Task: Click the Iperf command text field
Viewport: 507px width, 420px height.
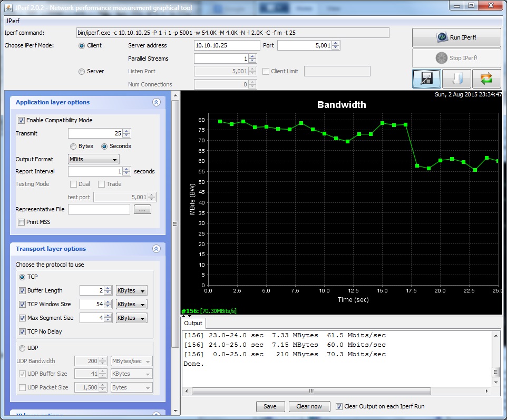Action: point(233,33)
